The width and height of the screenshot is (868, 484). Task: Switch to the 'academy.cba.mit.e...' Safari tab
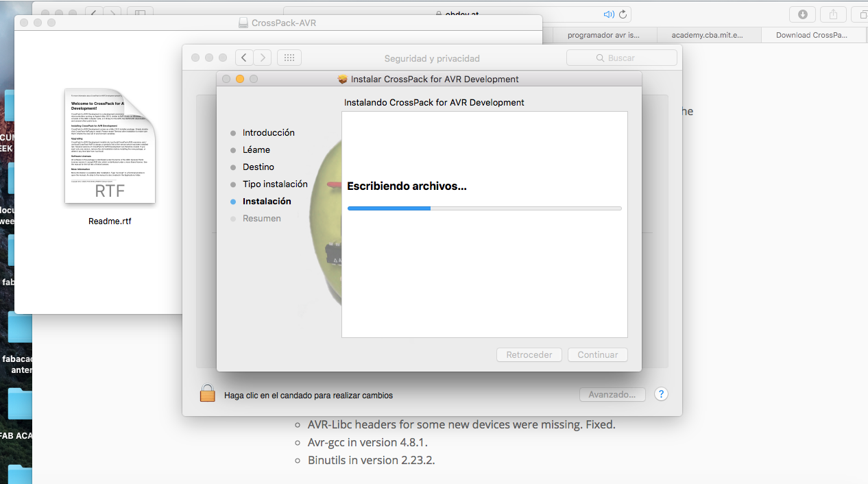pos(708,35)
